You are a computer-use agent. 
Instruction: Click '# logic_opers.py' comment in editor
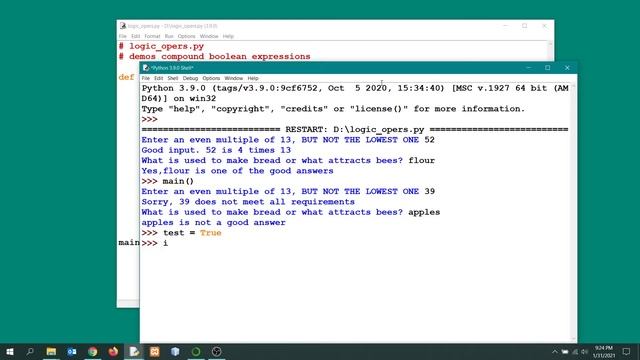coord(161,46)
